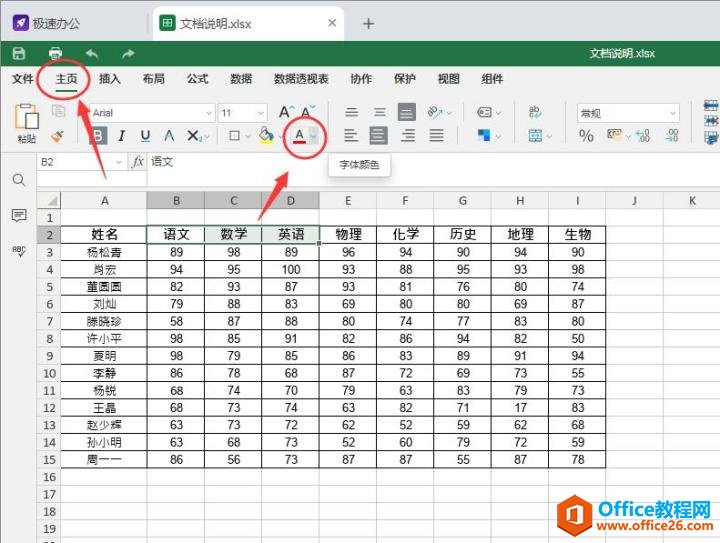Open the 保护 tab
Screen dimensions: 720x543
[405, 79]
